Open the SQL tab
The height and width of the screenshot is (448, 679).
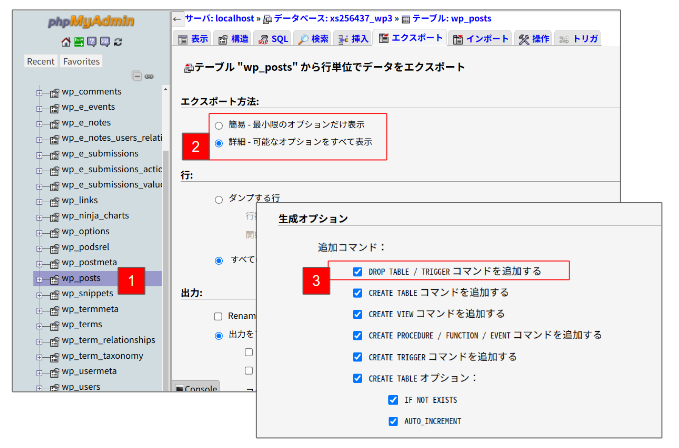[x=274, y=39]
